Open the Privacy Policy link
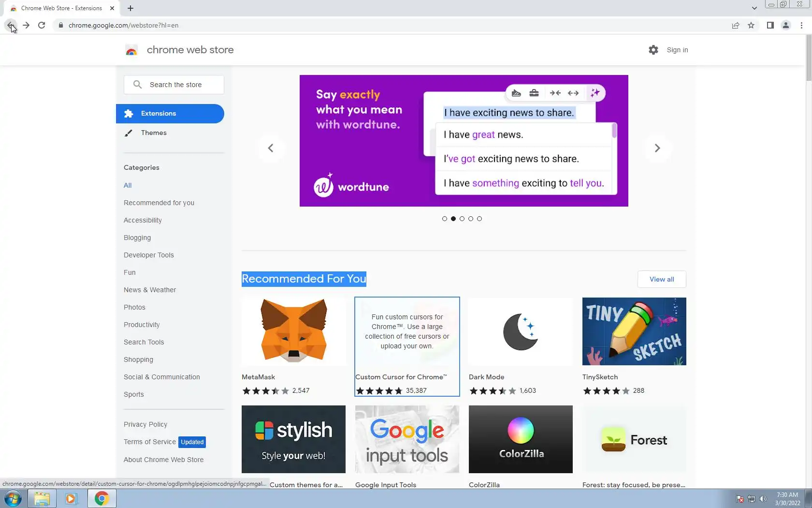 [x=145, y=424]
